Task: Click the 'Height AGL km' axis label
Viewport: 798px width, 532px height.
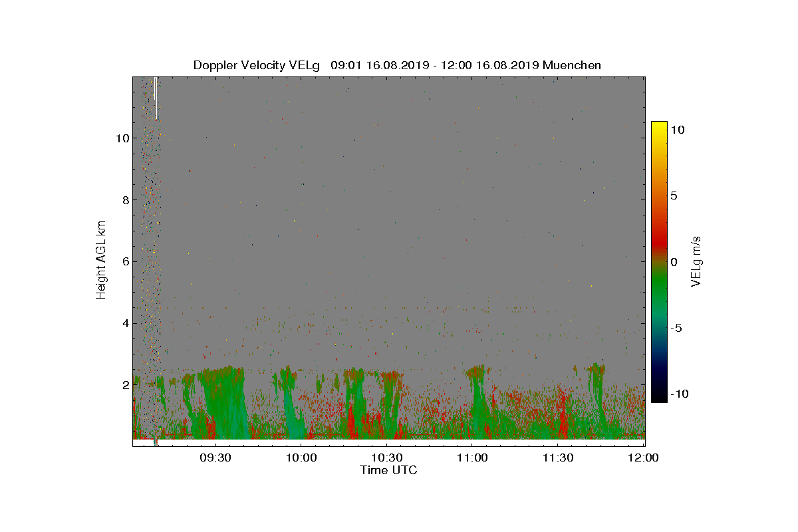Action: click(101, 260)
